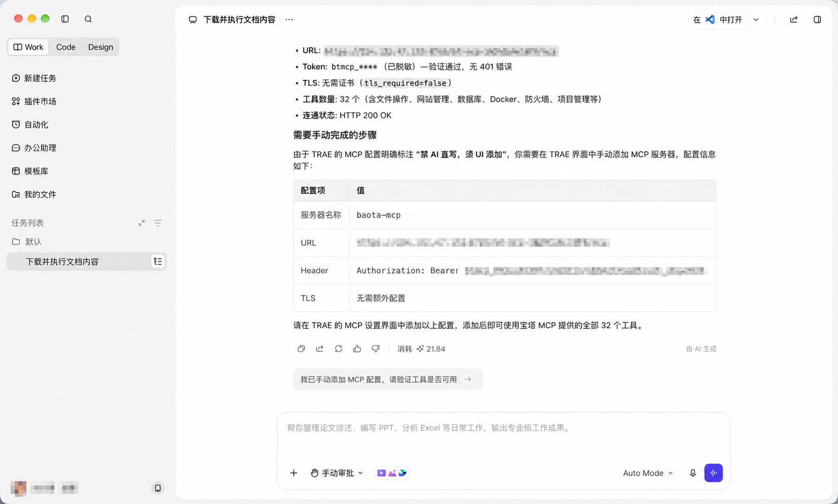Image resolution: width=838 pixels, height=504 pixels.
Task: Expand the open-in-editor dropdown arrow
Action: pos(756,20)
